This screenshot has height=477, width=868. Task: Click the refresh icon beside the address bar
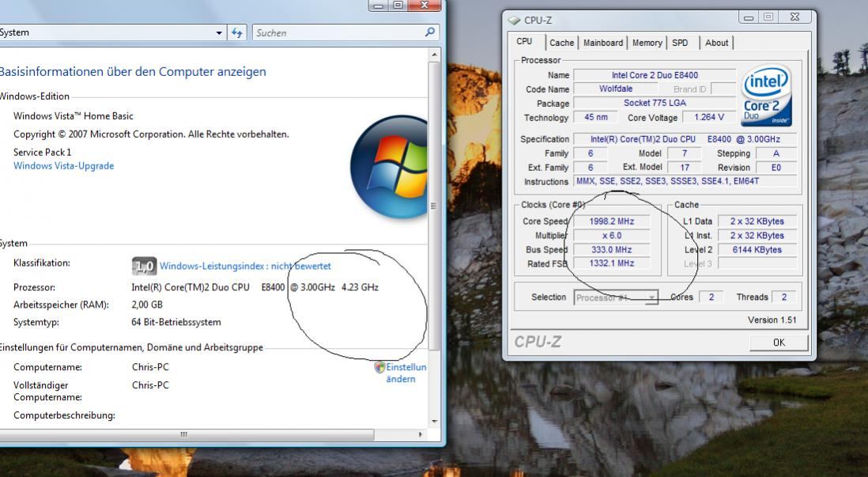pyautogui.click(x=237, y=32)
